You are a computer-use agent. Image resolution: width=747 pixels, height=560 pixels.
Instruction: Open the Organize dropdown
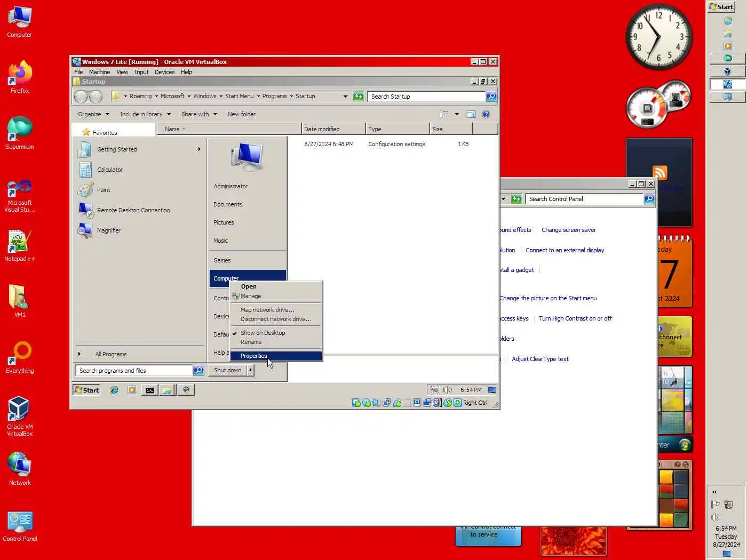point(93,114)
